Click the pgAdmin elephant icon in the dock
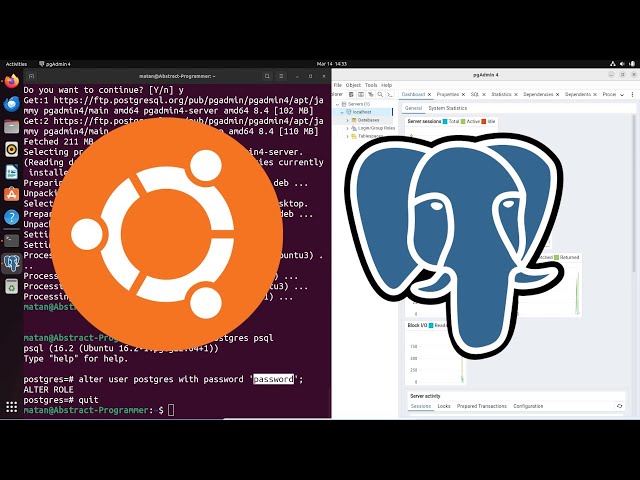The width and height of the screenshot is (640, 480). click(x=11, y=263)
